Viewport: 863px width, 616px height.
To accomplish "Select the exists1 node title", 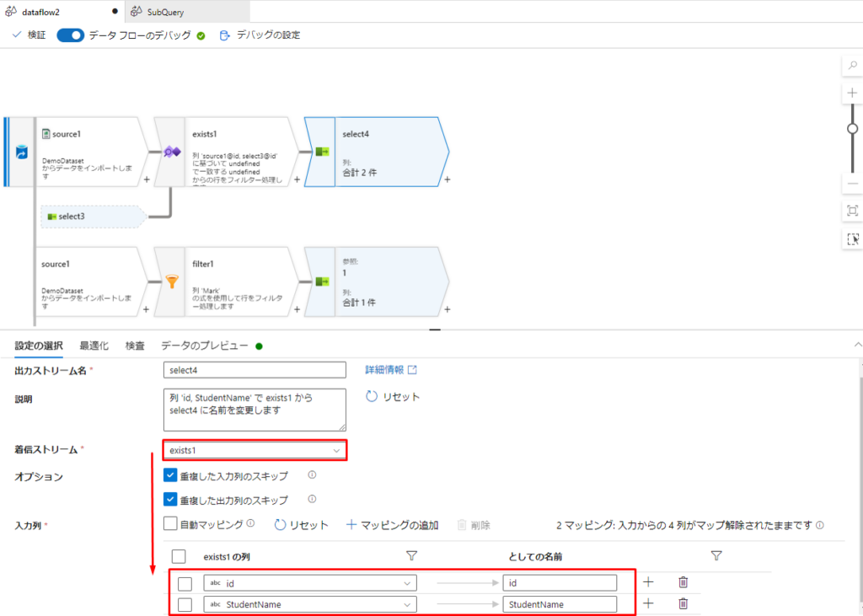I will 204,134.
